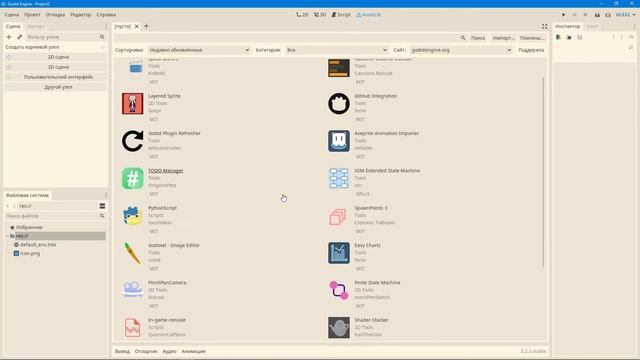Click the Inspector save resource icon
The image size is (640, 360).
click(x=580, y=37)
